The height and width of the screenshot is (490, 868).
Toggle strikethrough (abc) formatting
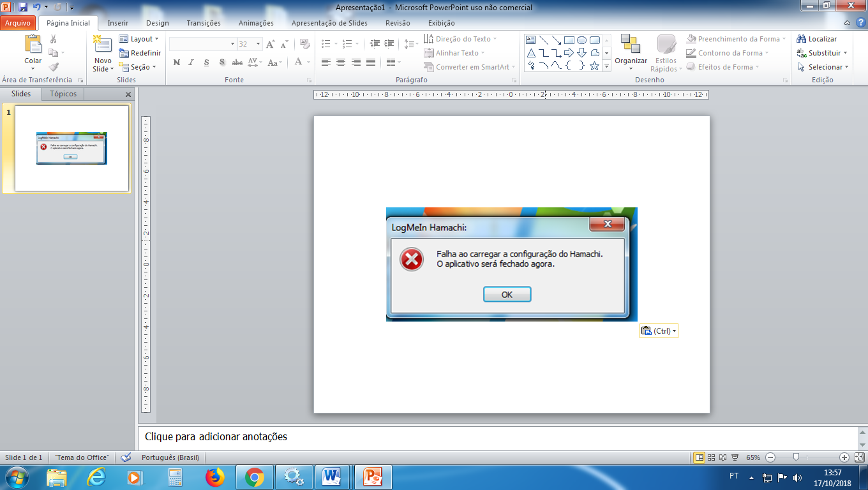tap(237, 63)
